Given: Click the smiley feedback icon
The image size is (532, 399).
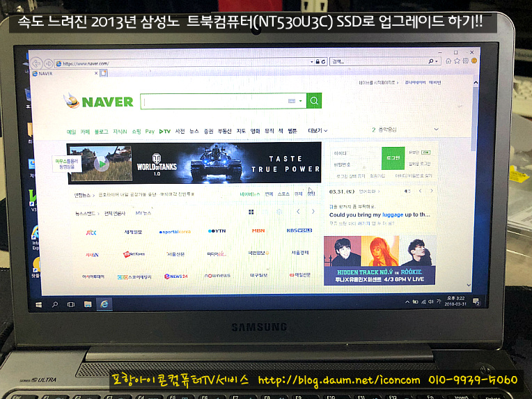Looking at the screenshot, I should (474, 61).
